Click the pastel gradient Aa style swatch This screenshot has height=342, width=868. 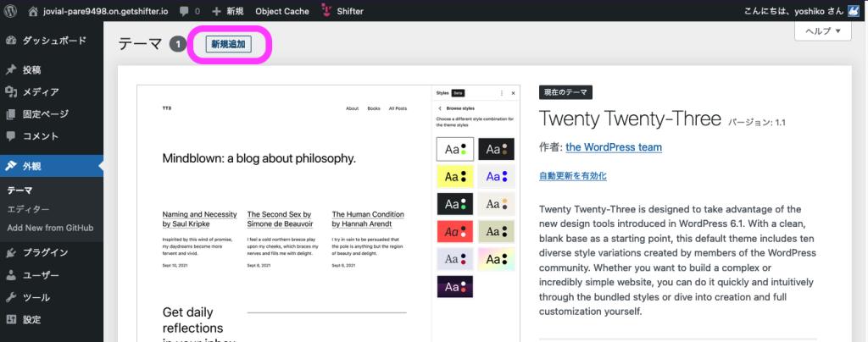pyautogui.click(x=497, y=260)
